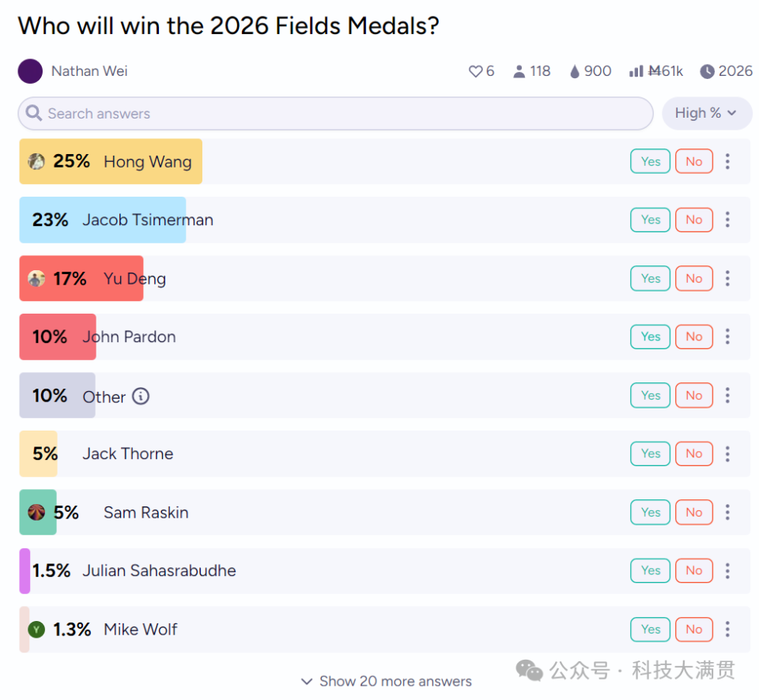
Task: Open three-dot menu for Mike Wolf
Action: pyautogui.click(x=727, y=630)
